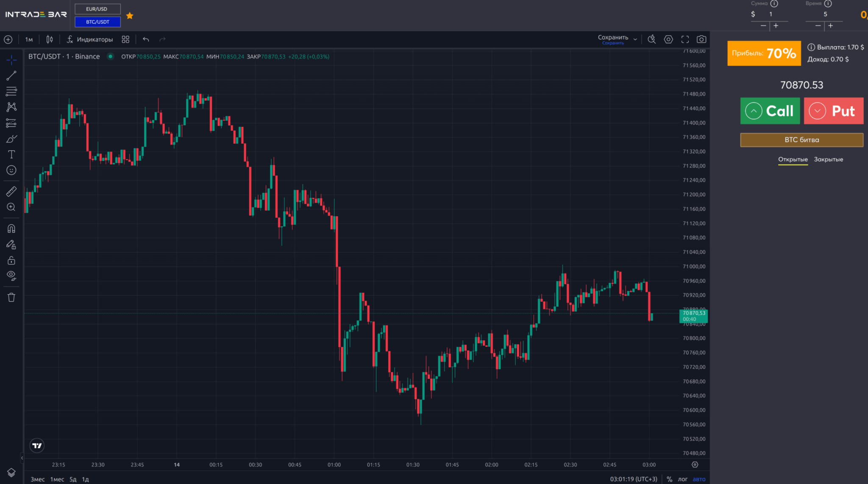The height and width of the screenshot is (484, 868).
Task: Enter fullscreen chart mode
Action: 685,39
